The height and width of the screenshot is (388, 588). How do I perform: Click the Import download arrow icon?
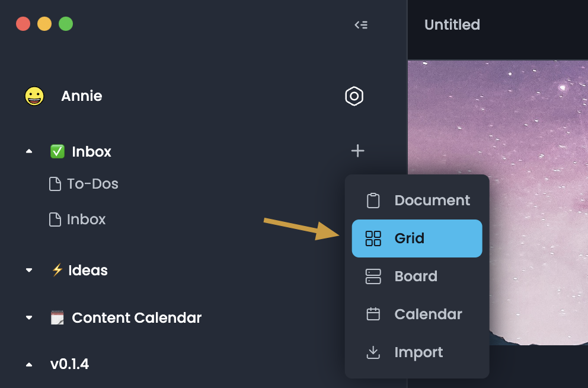tap(373, 352)
